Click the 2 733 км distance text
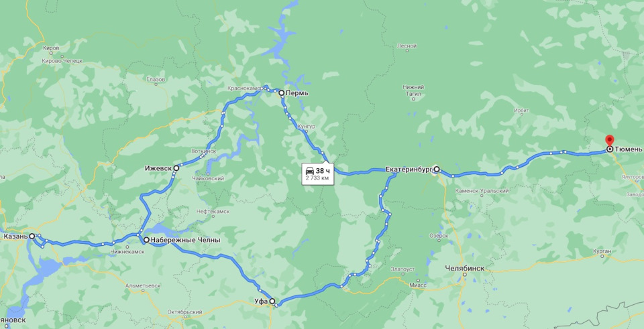 (x=317, y=178)
